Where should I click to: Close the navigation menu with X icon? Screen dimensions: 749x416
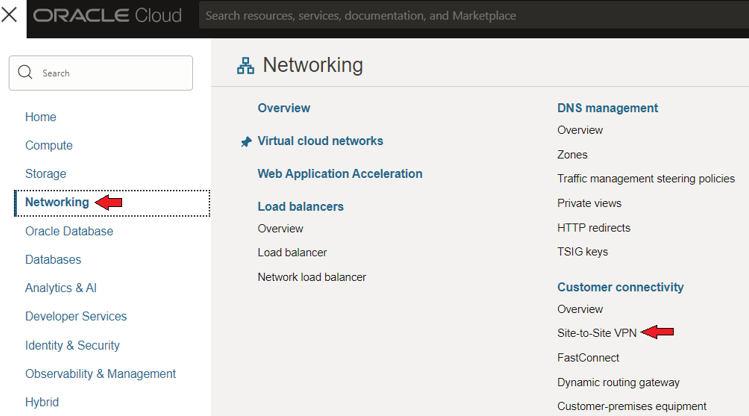(x=9, y=15)
